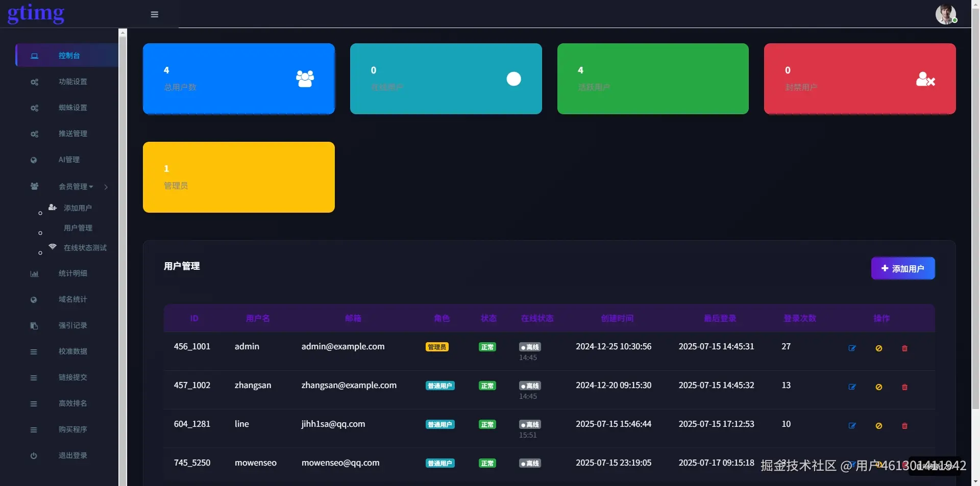Click the delete trash icon in zhangsan row

[x=904, y=387]
